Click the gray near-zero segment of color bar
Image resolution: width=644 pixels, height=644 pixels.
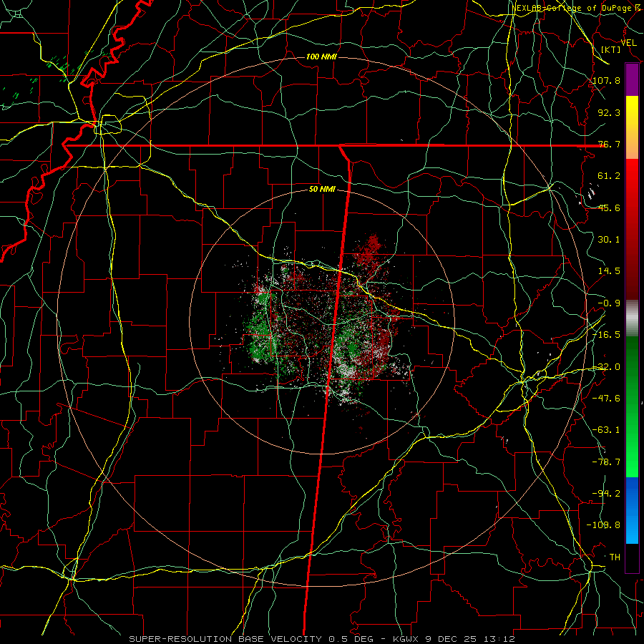[x=632, y=318]
